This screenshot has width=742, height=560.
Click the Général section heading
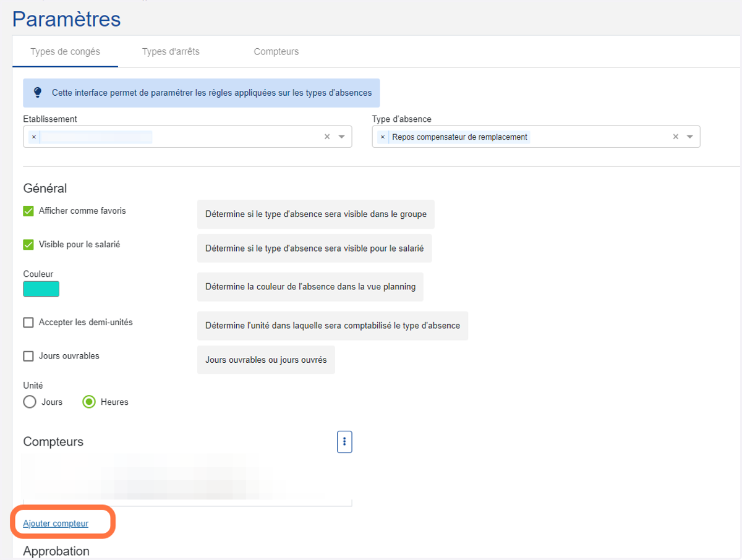click(x=45, y=188)
